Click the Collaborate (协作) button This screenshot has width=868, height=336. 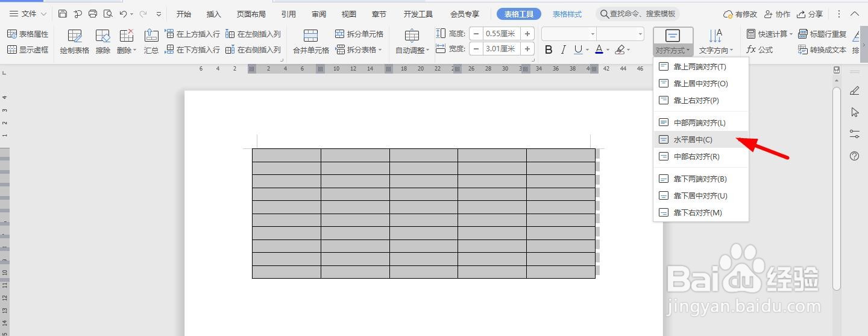coord(777,14)
